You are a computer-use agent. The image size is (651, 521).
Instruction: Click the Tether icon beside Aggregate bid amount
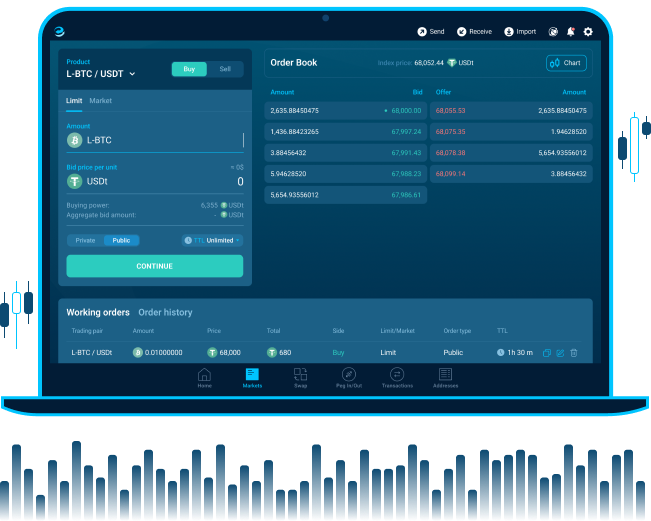coord(224,215)
